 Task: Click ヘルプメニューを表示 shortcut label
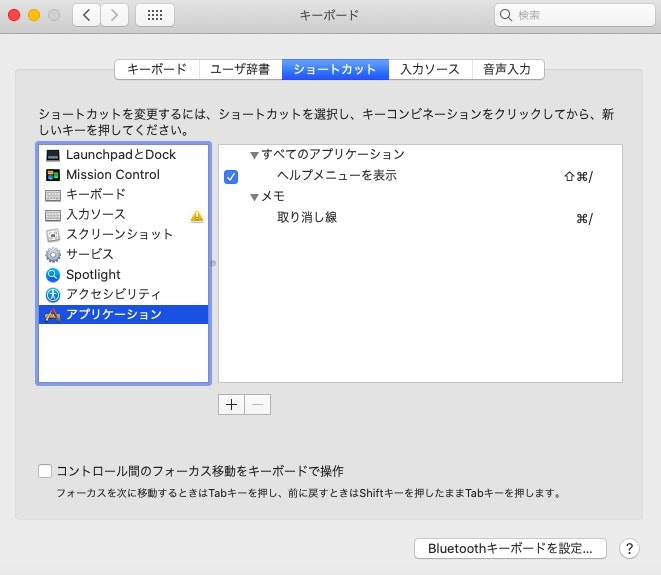click(x=337, y=175)
